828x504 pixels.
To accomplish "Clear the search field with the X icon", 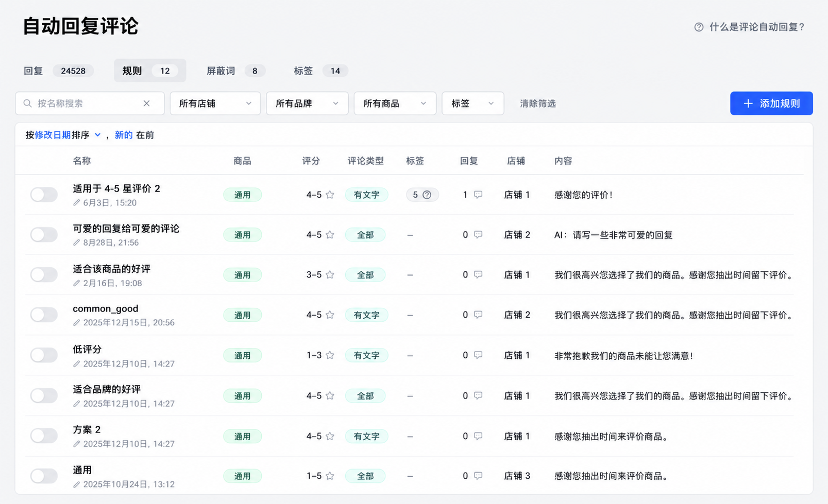I will coord(147,103).
